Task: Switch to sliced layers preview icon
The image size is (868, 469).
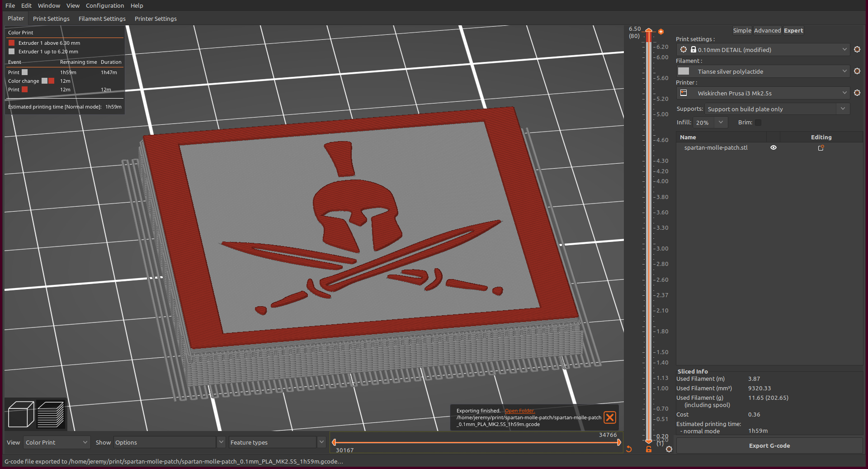Action: 51,414
